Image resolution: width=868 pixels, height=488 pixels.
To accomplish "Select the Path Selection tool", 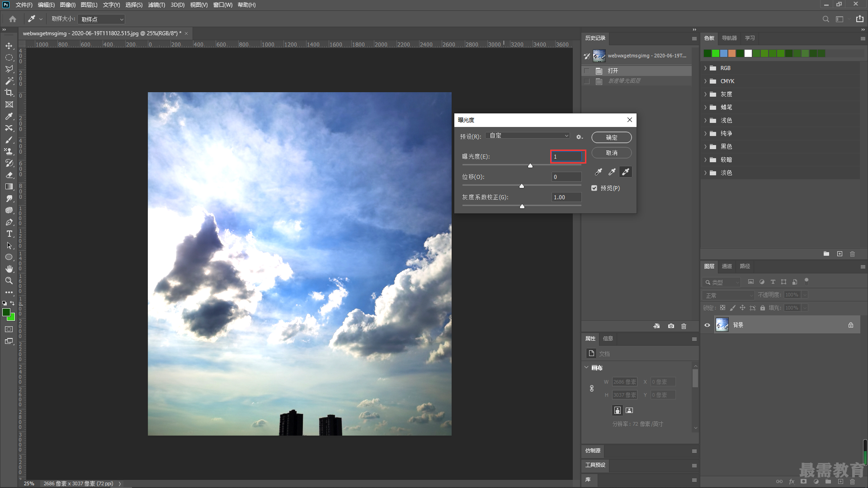I will click(9, 245).
